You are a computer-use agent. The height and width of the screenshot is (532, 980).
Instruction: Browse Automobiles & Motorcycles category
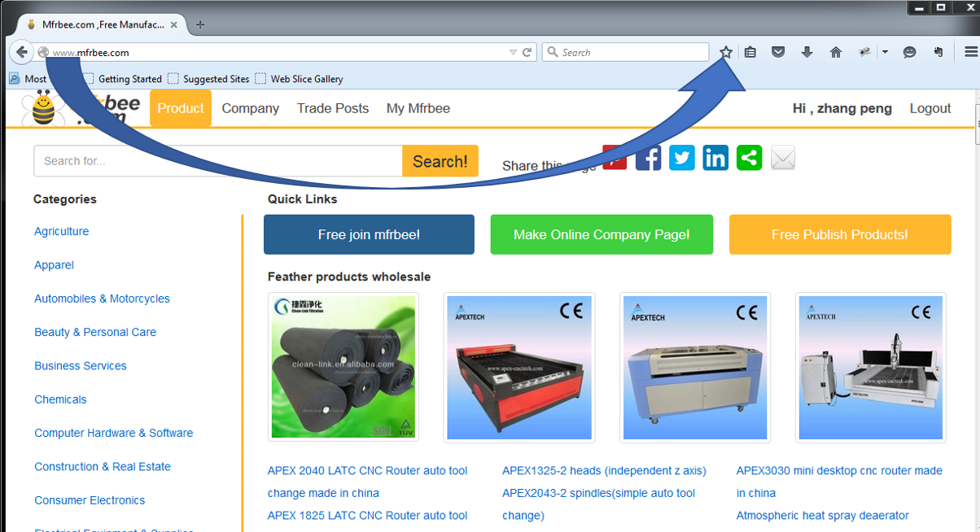(x=102, y=299)
